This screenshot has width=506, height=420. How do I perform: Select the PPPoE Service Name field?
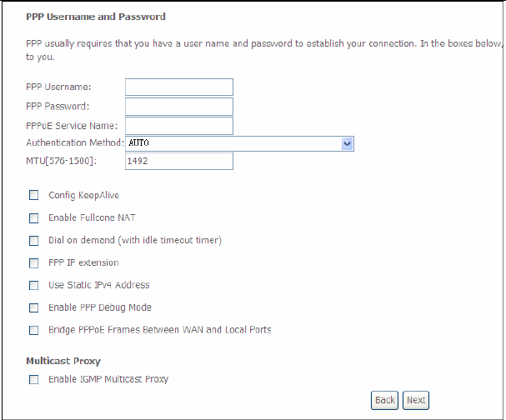(179, 126)
